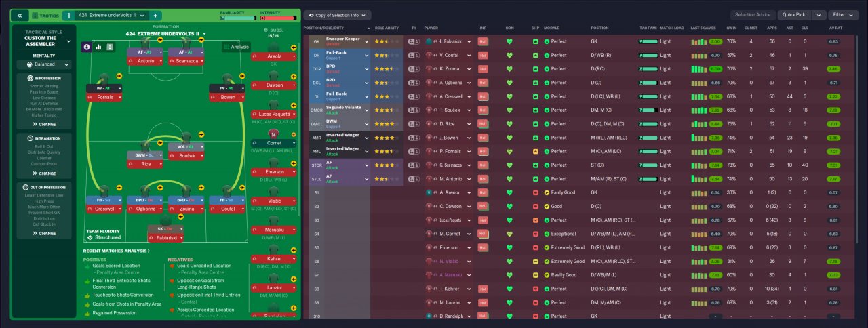Click the Hot info badge for V. Coutal
This screenshot has height=328, width=868.
click(483, 56)
